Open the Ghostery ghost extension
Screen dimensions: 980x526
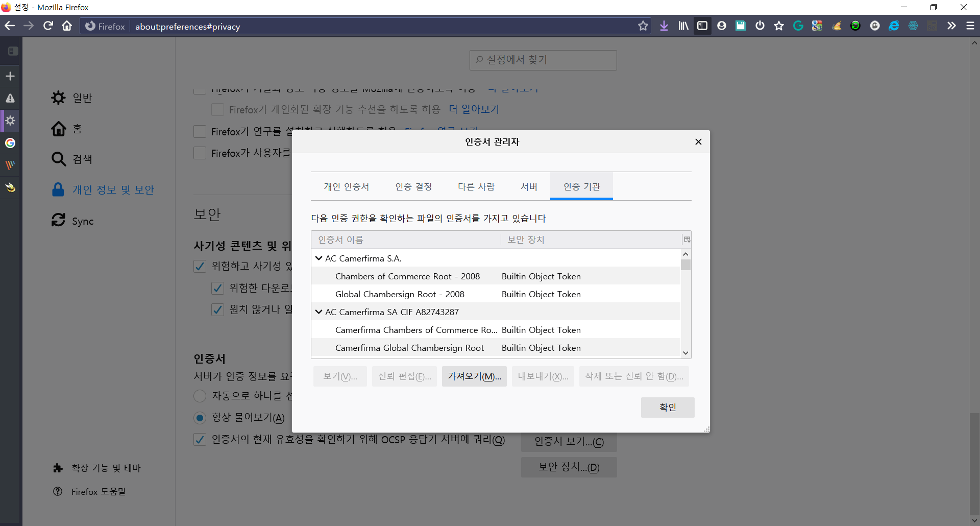tap(875, 26)
